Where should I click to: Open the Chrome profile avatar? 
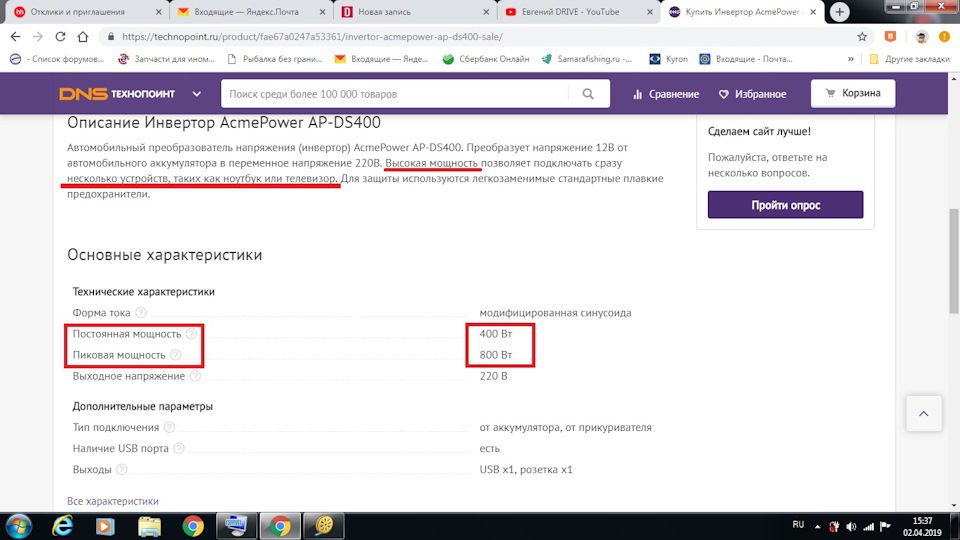click(x=921, y=37)
